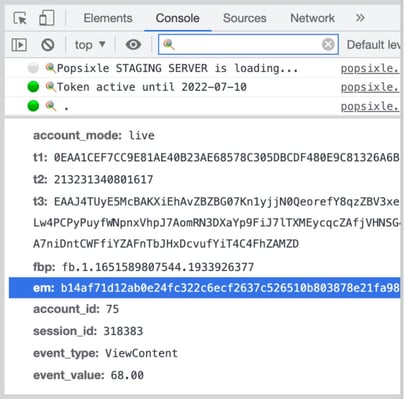Click the green dot on the dot message row
This screenshot has width=405, height=399.
(x=33, y=106)
